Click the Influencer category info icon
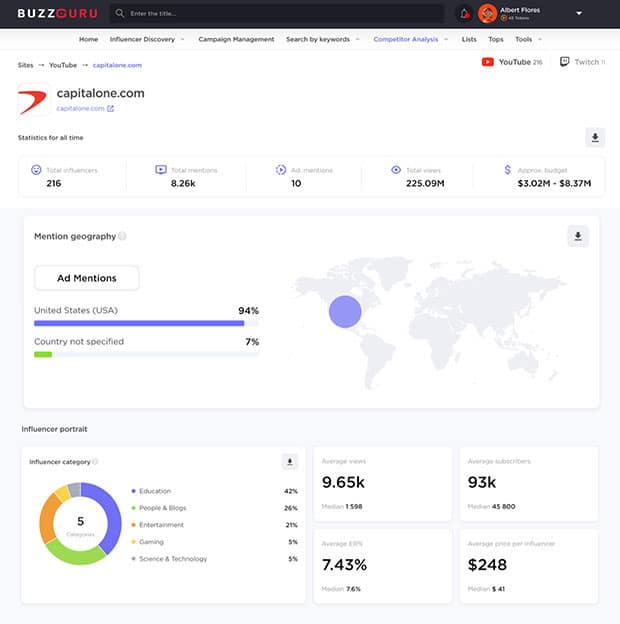This screenshot has height=624, width=620. tap(95, 462)
